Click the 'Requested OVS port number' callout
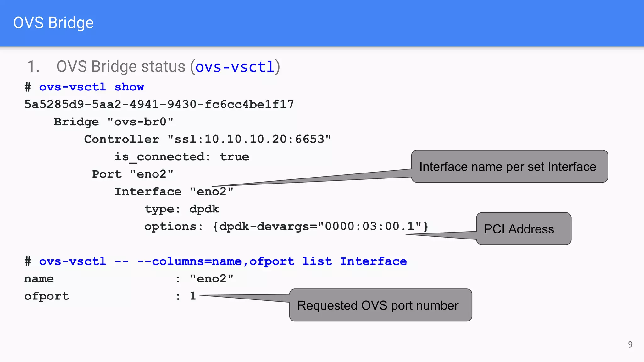 point(380,305)
